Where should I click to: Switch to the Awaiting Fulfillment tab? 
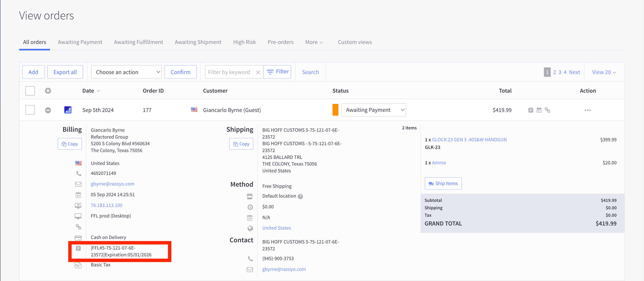(138, 42)
